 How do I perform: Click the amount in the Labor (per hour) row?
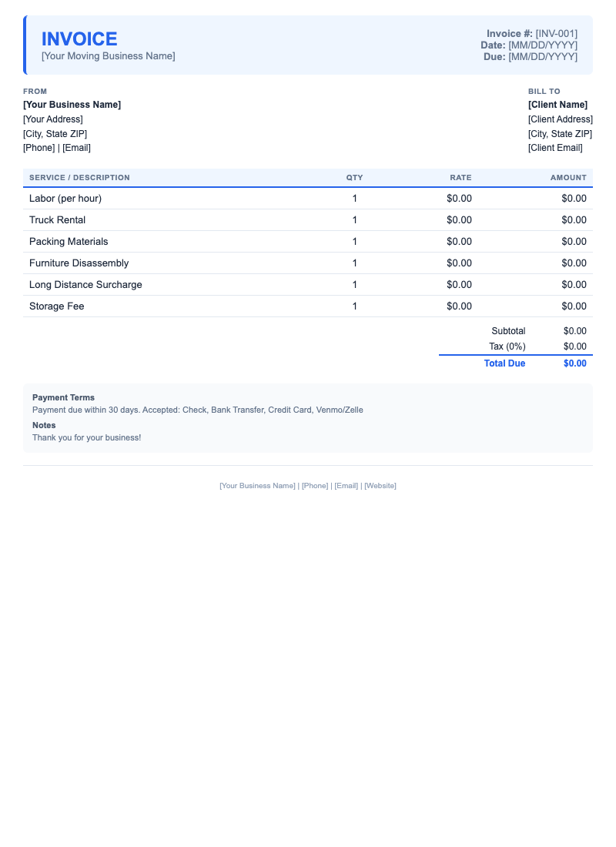574,198
